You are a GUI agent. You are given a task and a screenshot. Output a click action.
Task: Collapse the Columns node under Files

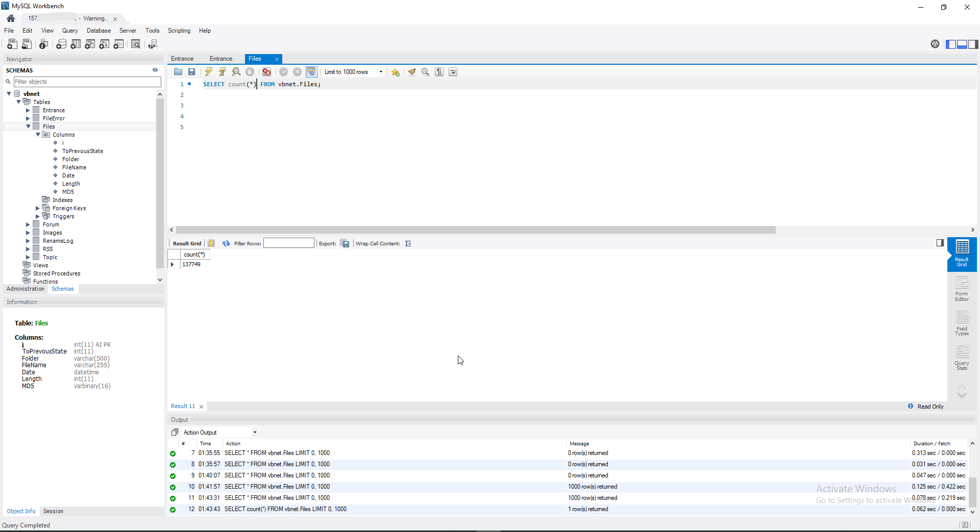(38, 135)
